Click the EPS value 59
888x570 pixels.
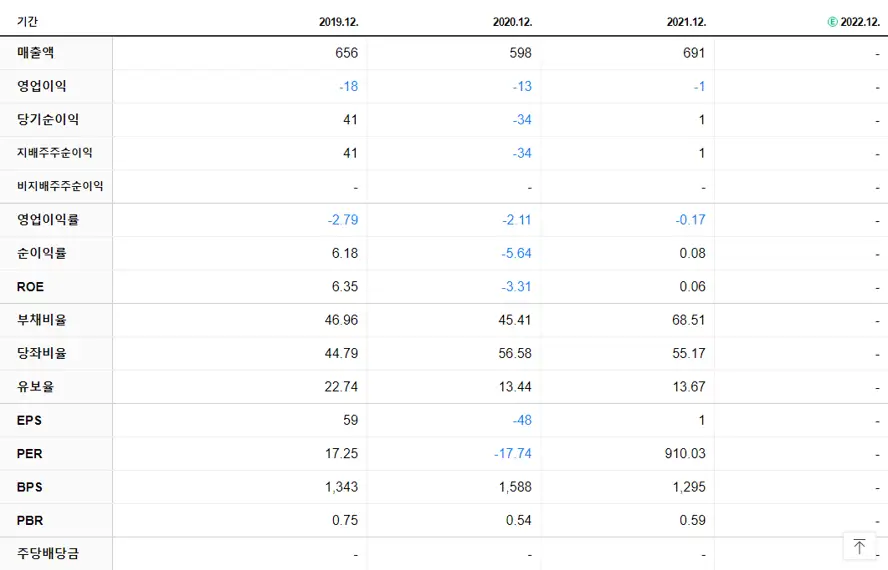point(351,421)
